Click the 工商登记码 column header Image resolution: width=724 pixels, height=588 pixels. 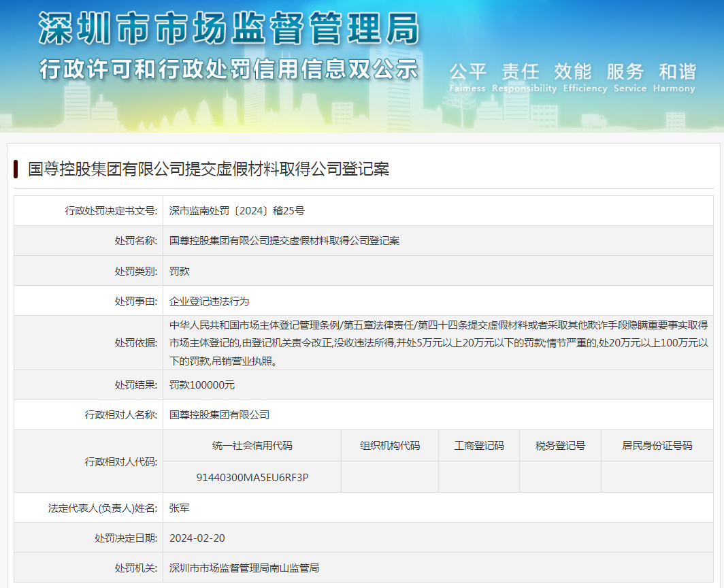click(x=479, y=446)
